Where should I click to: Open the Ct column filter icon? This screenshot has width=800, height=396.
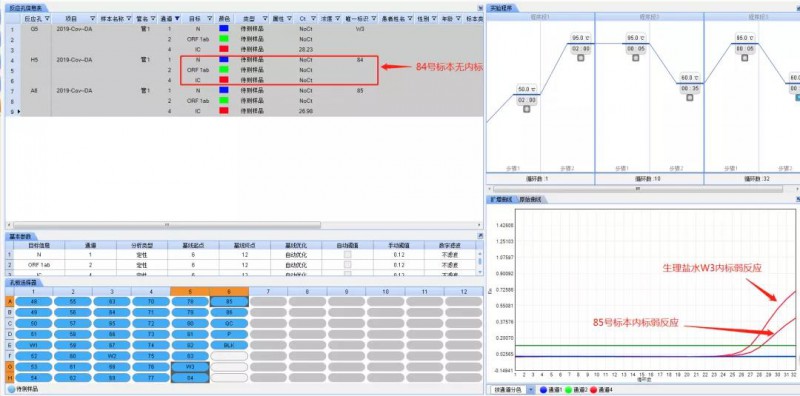(x=313, y=18)
